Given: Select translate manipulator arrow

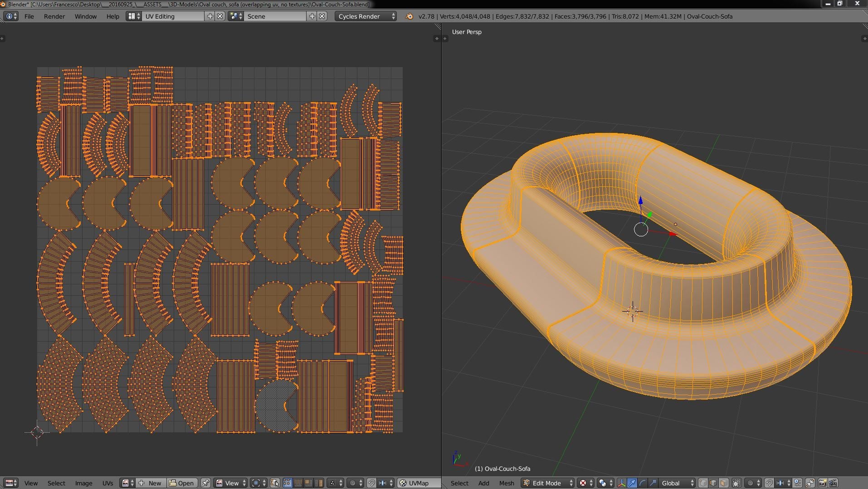Looking at the screenshot, I should (x=632, y=483).
